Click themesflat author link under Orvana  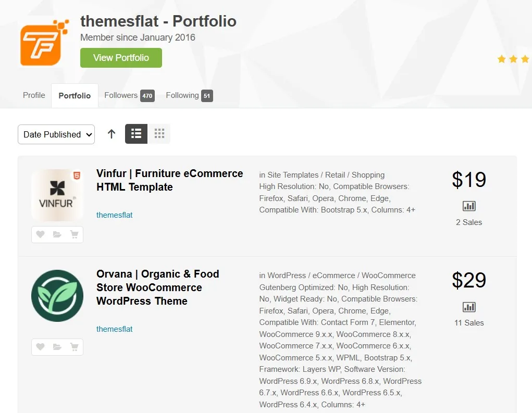coord(115,329)
